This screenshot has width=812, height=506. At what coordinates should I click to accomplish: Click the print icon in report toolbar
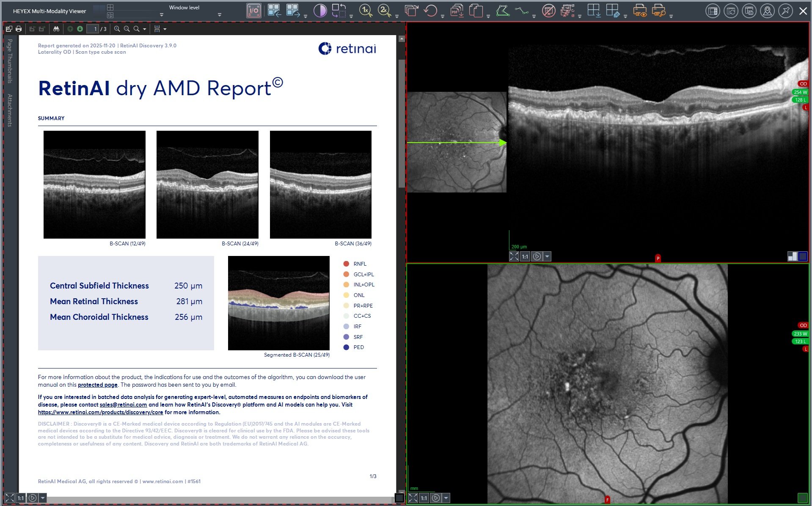coord(19,29)
